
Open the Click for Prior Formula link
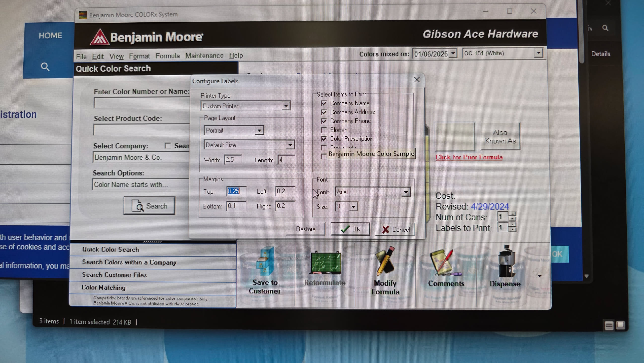pyautogui.click(x=469, y=157)
